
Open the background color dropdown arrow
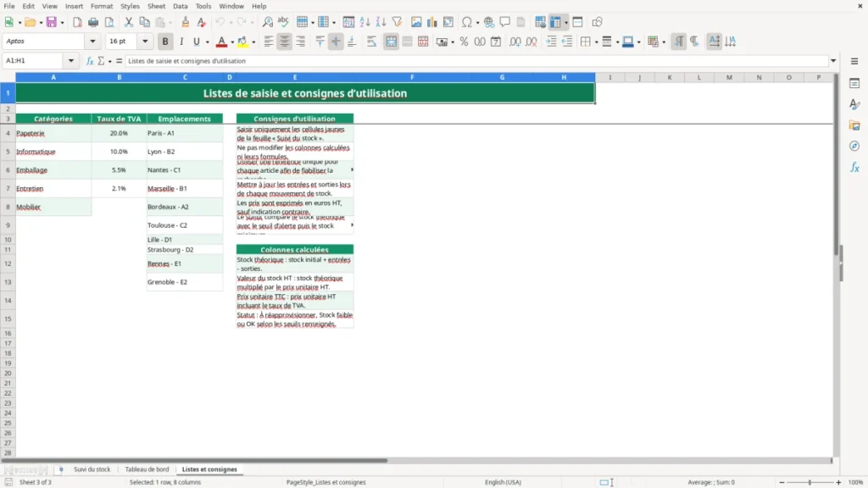(x=253, y=42)
